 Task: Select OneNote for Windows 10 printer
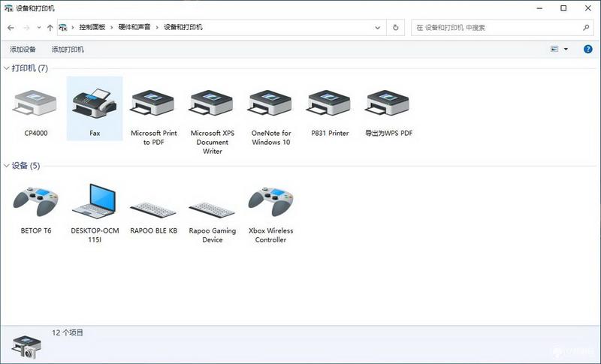270,104
